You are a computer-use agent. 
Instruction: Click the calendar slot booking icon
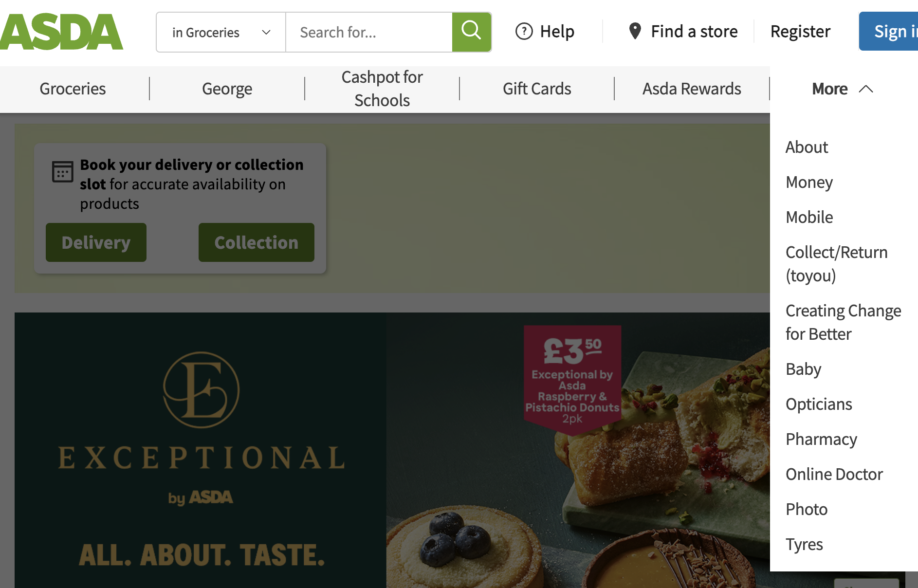(x=63, y=172)
